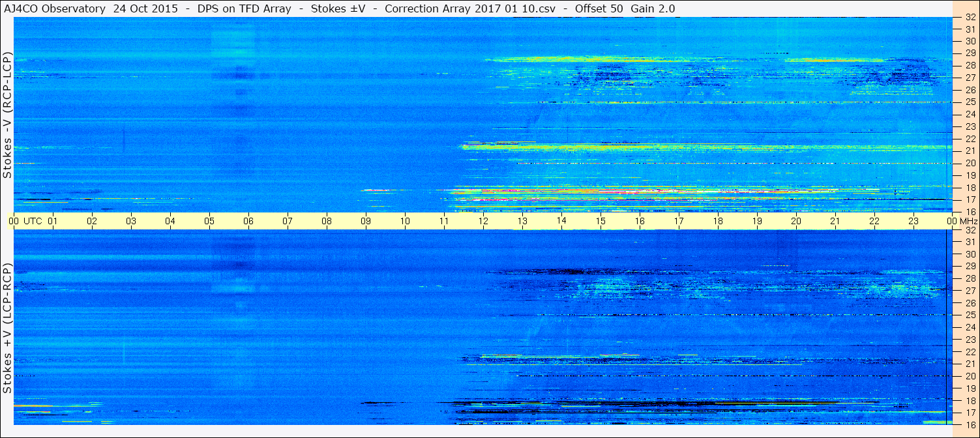Click the 'Offset 50' value in header

point(599,8)
